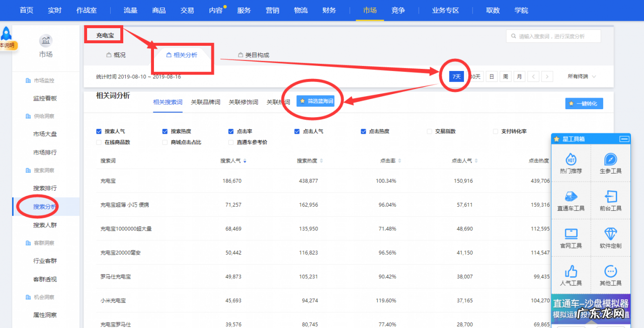This screenshot has height=328, width=644.
Task: Check the 在线商品数 option
Action: (99, 143)
